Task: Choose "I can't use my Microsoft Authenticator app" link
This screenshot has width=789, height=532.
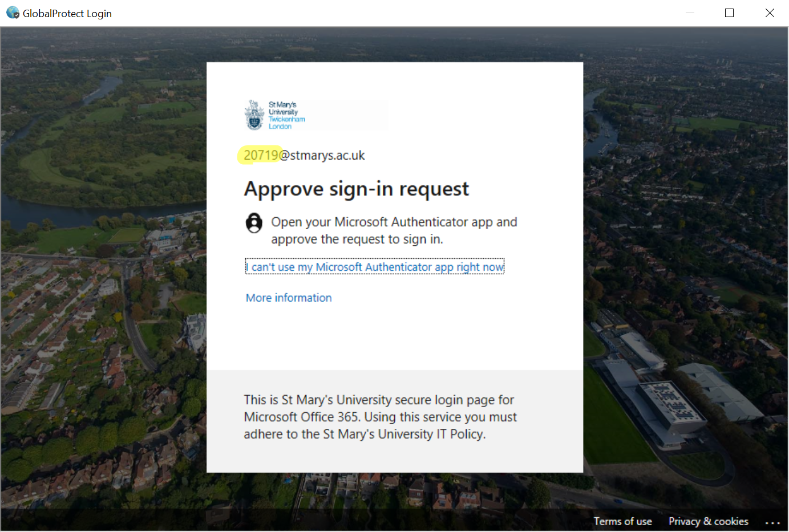Action: pyautogui.click(x=375, y=267)
